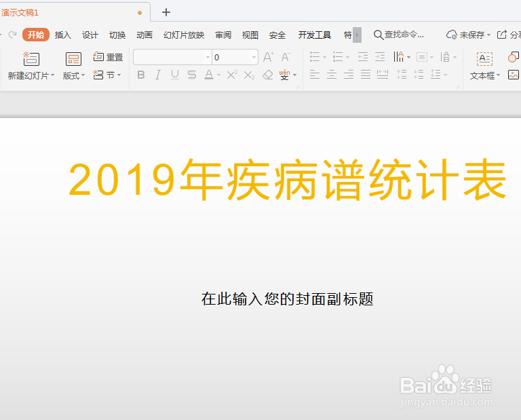Click the Reset (重置) button
This screenshot has width=521, height=420.
coord(108,57)
